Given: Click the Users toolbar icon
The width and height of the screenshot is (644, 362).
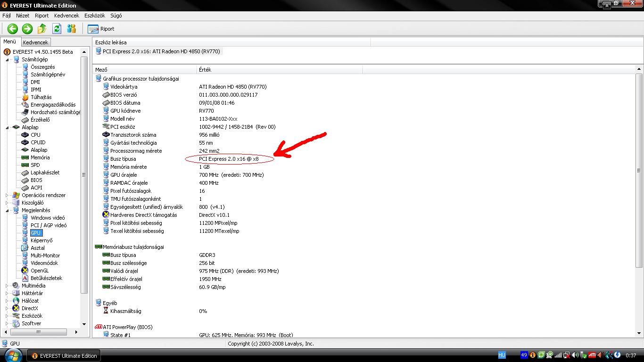Looking at the screenshot, I should [71, 29].
